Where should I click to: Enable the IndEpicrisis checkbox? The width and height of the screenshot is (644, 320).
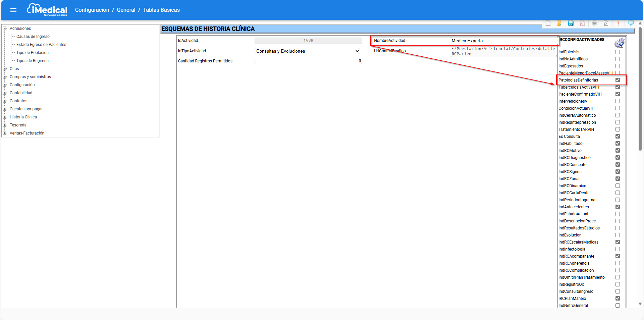pos(618,52)
